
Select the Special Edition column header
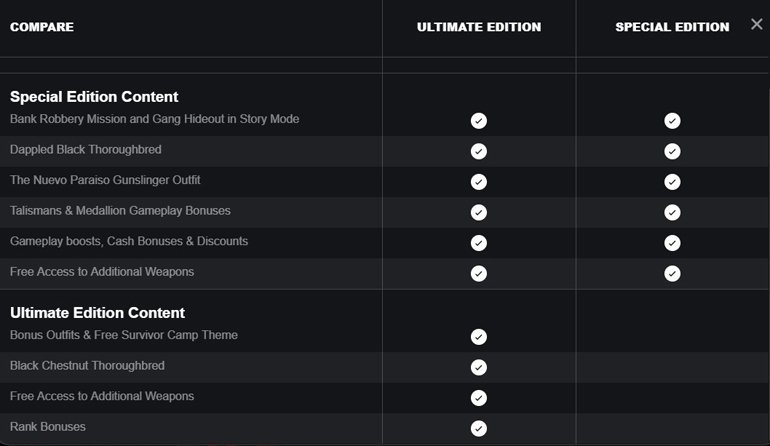(672, 27)
